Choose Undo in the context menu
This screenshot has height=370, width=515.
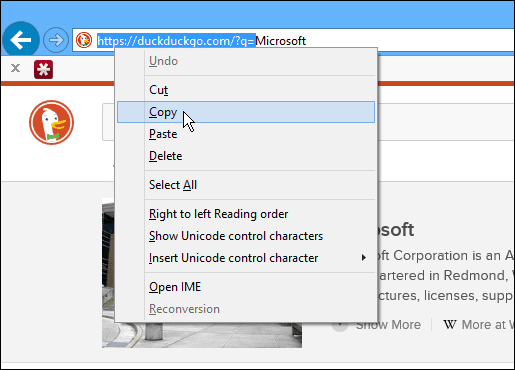click(x=246, y=61)
